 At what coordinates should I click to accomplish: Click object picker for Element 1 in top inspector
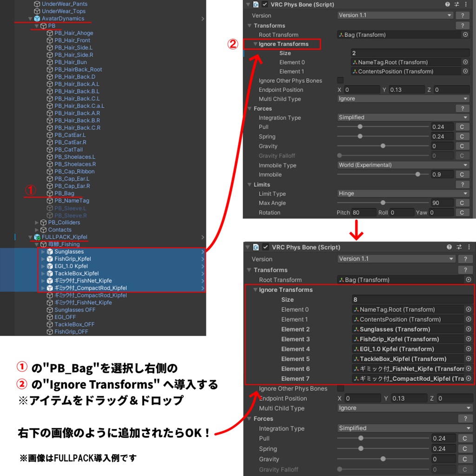click(465, 71)
